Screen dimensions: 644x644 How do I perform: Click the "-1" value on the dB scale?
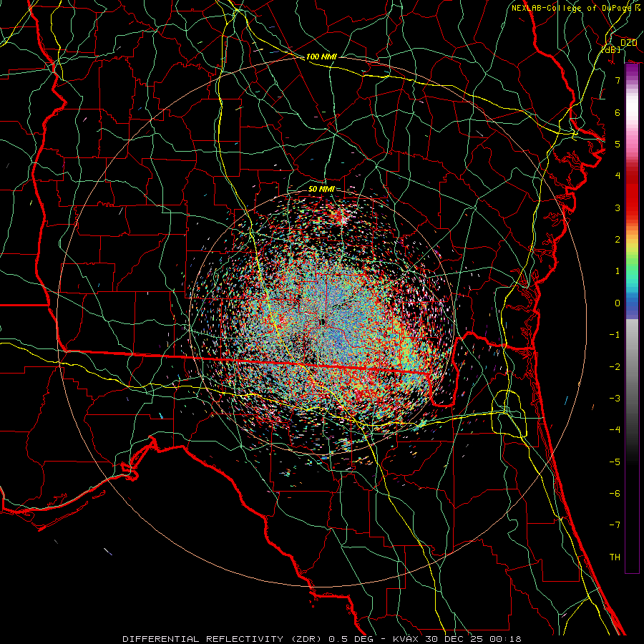click(x=615, y=335)
